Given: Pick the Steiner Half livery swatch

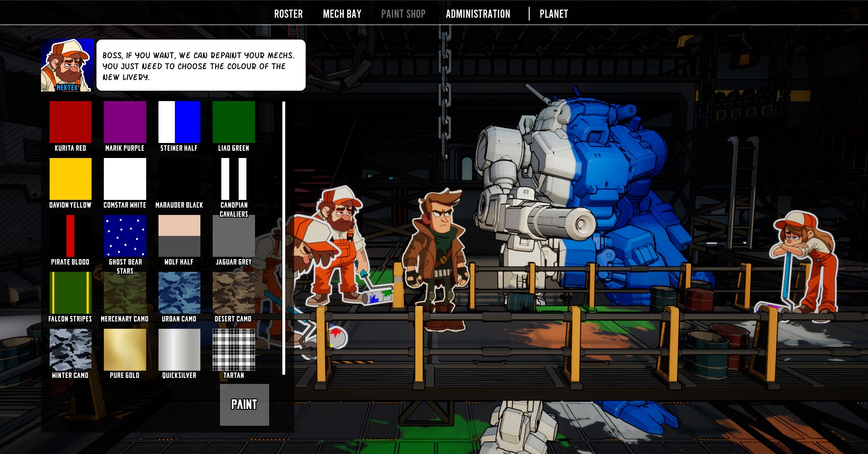Looking at the screenshot, I should [179, 122].
